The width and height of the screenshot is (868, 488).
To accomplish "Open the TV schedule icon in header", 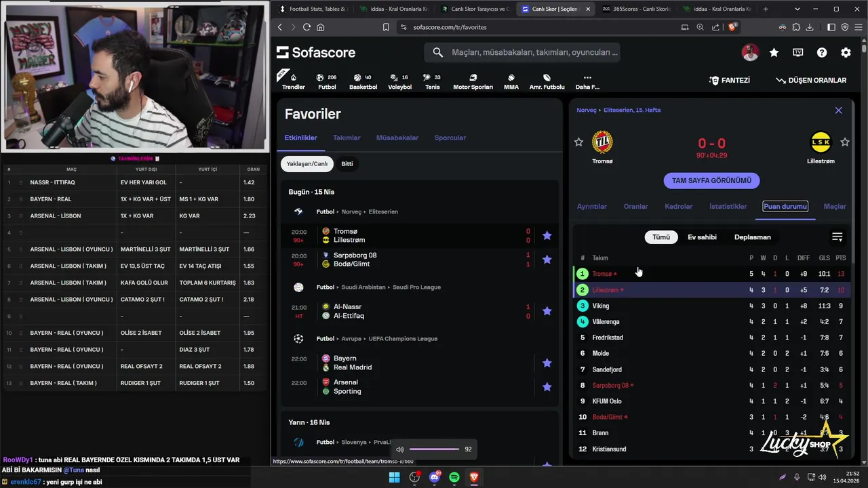I will [x=798, y=52].
